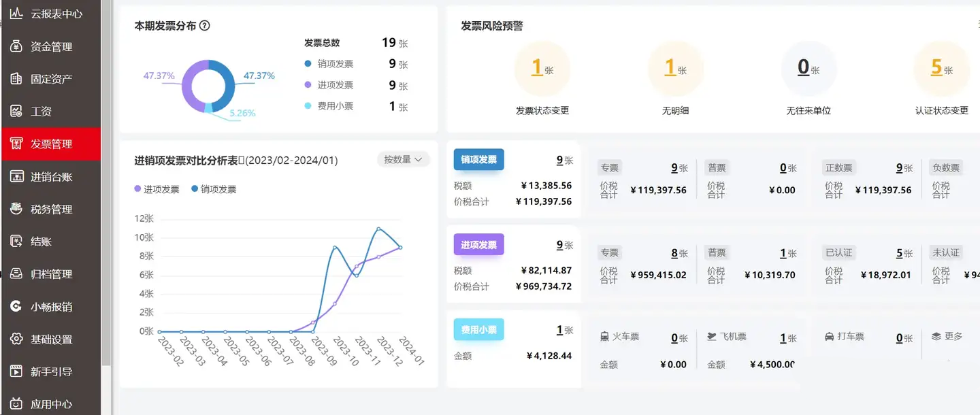This screenshot has width=980, height=415.
Task: Click the sidebar vertical scrollbar
Action: click(x=106, y=184)
